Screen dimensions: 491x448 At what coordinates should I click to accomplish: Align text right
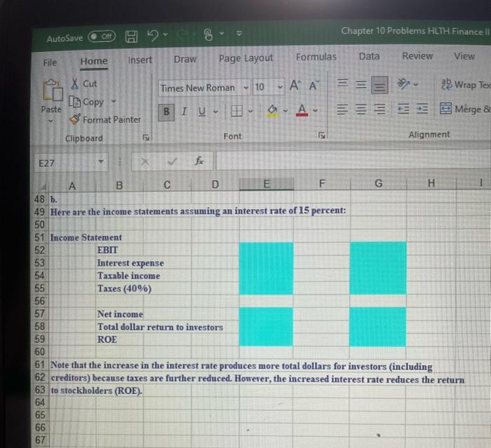click(x=380, y=109)
